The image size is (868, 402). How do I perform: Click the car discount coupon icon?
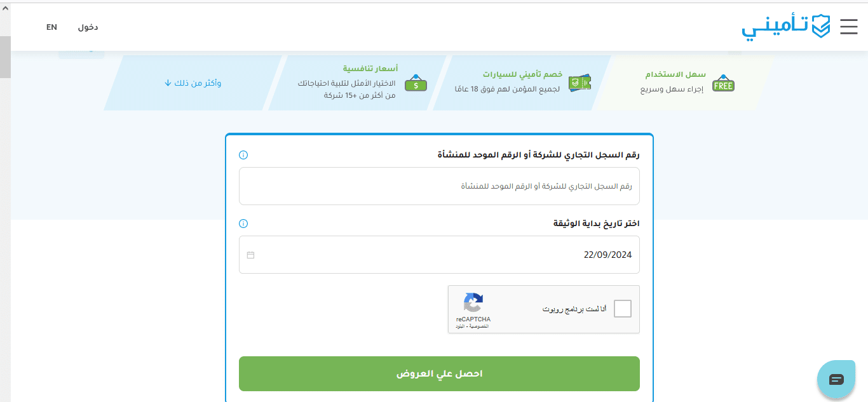579,83
